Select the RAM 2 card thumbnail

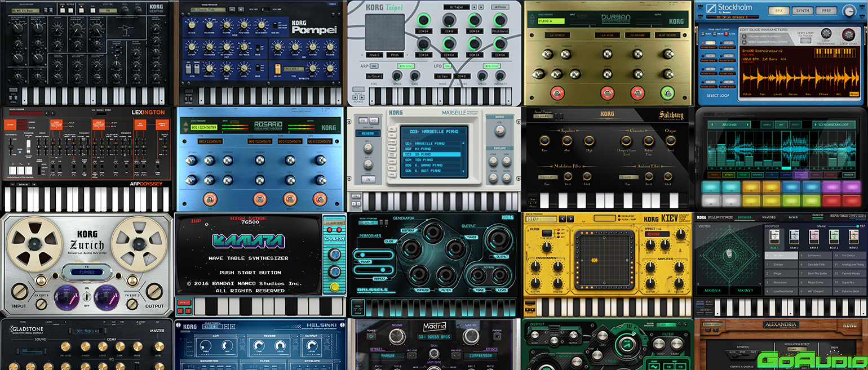pos(794,237)
